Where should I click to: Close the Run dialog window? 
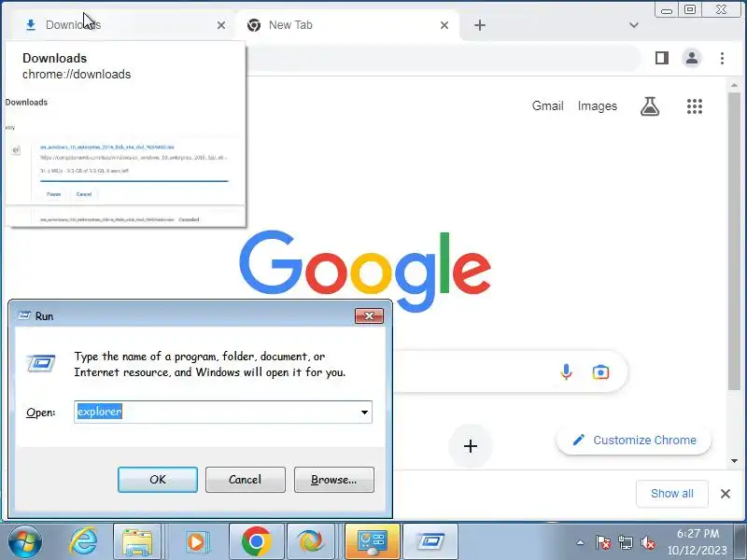tap(369, 315)
